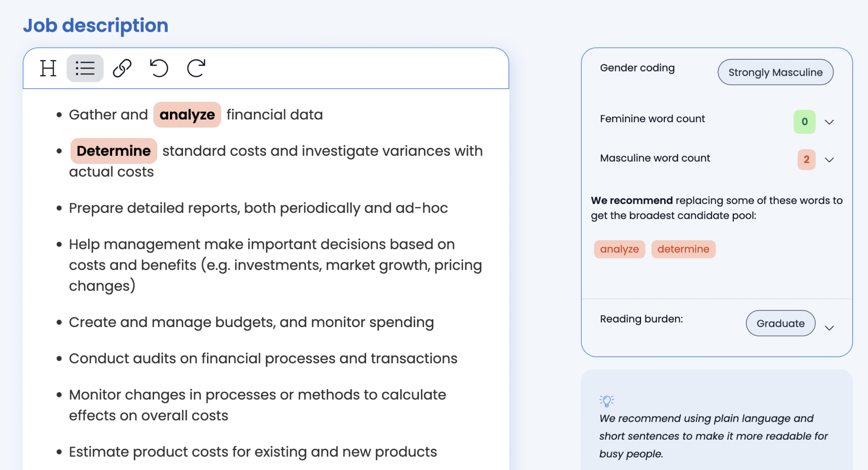Image resolution: width=868 pixels, height=470 pixels.
Task: Collapse the Masculine word count chevron
Action: pos(829,160)
